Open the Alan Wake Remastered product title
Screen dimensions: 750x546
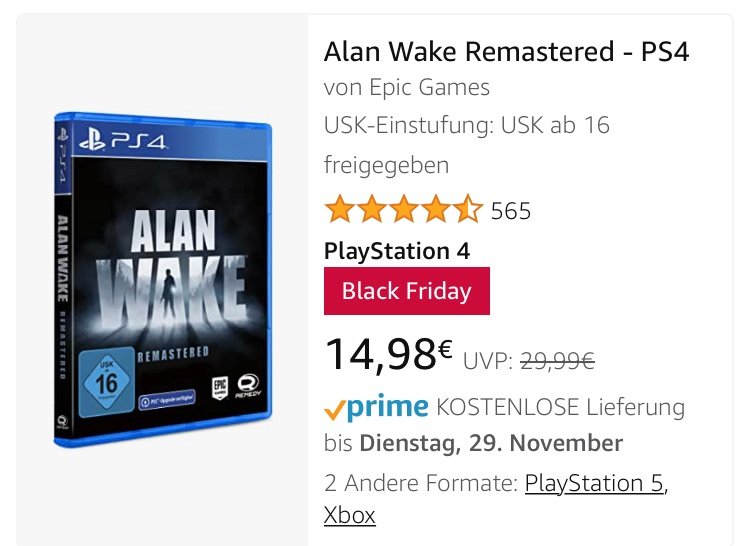(x=506, y=52)
